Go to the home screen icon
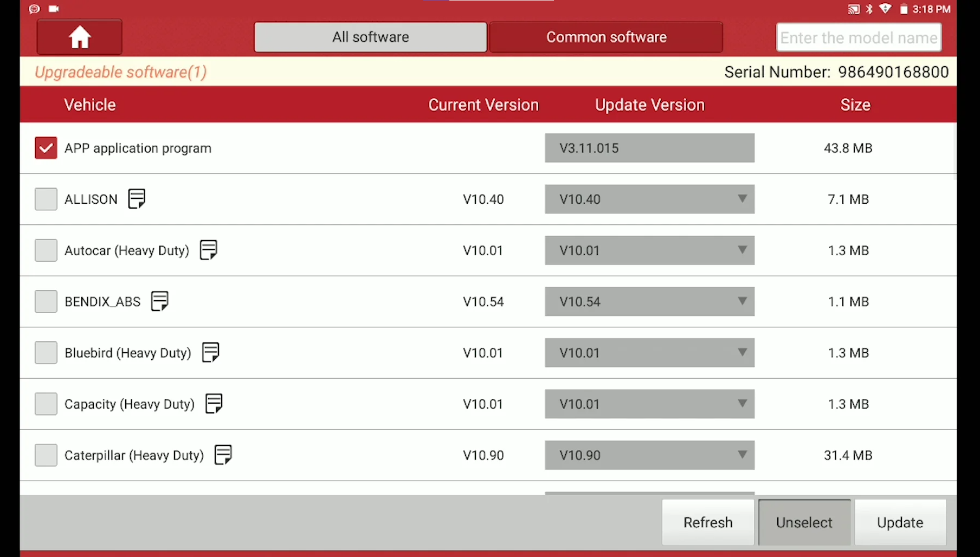Screen dimensions: 980x557 tap(79, 37)
